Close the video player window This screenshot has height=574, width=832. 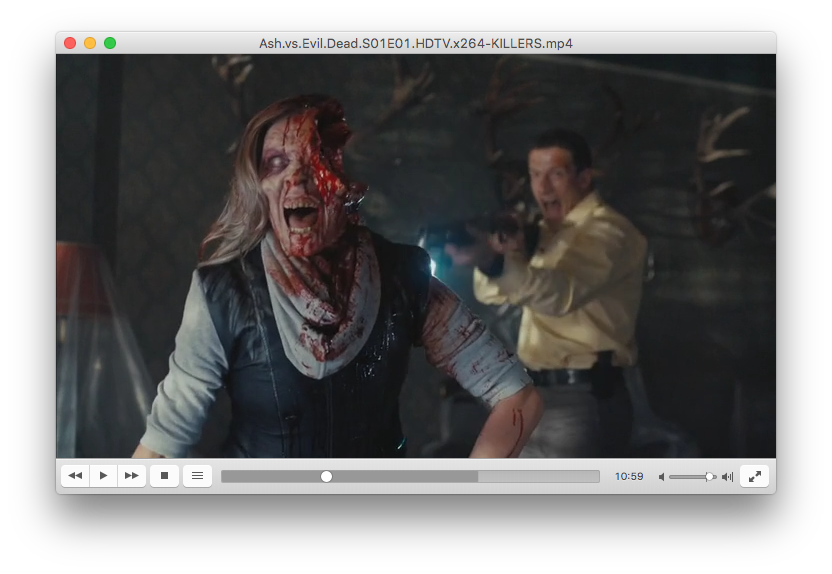[x=70, y=43]
